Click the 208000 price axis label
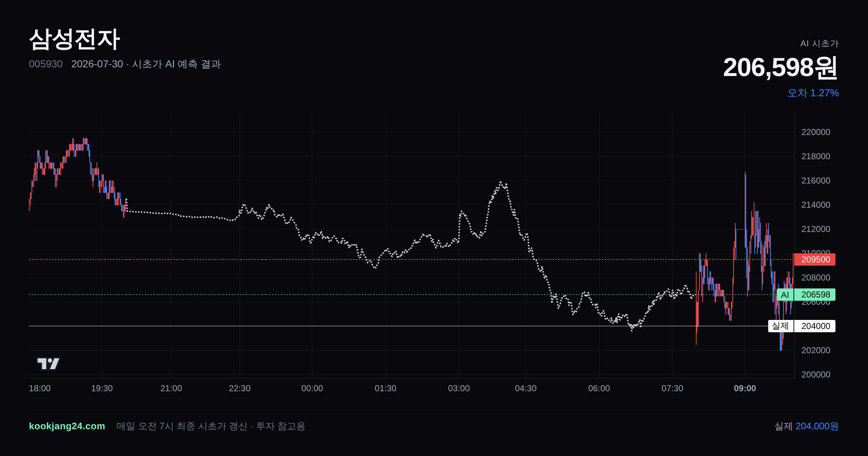This screenshot has height=456, width=868. pos(816,278)
